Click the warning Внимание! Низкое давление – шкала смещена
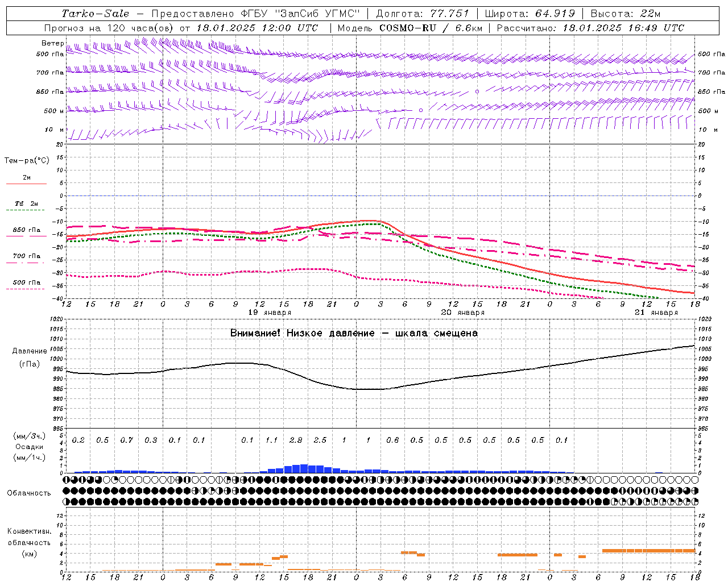Viewport: 728px width, 582px height. 354,333
